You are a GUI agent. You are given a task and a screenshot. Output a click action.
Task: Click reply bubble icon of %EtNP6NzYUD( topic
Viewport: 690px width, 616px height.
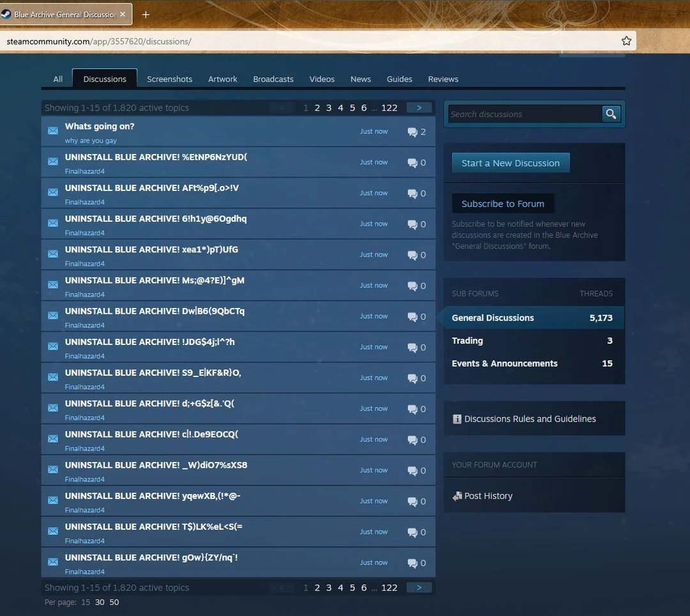tap(412, 163)
